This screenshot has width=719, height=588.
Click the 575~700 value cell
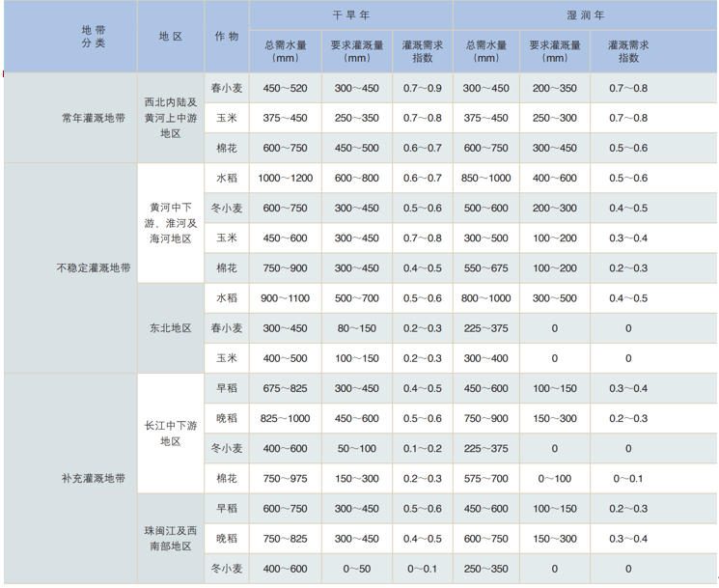click(x=487, y=479)
